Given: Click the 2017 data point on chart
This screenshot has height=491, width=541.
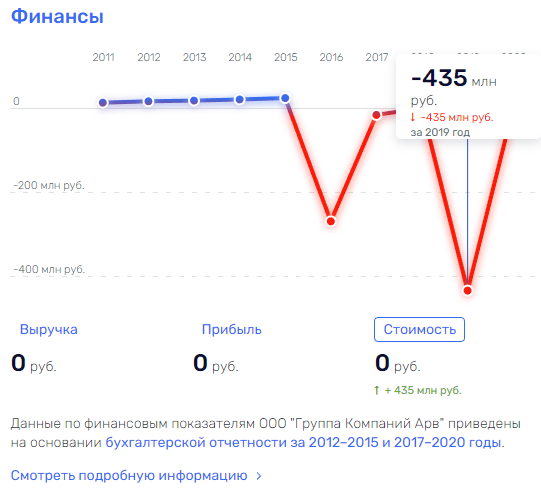Looking at the screenshot, I should (x=376, y=115).
